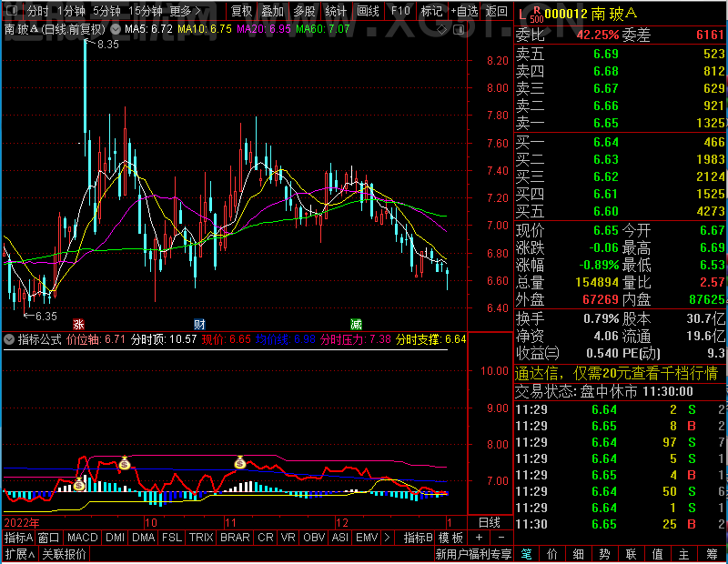Select the OBV indicator tab
Screen dimensions: 728x564
(x=314, y=538)
